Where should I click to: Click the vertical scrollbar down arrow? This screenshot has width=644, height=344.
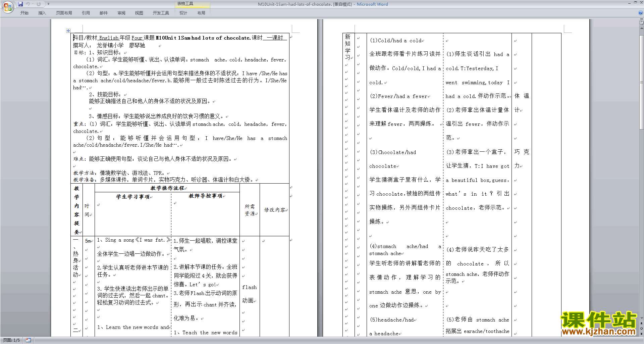641,318
